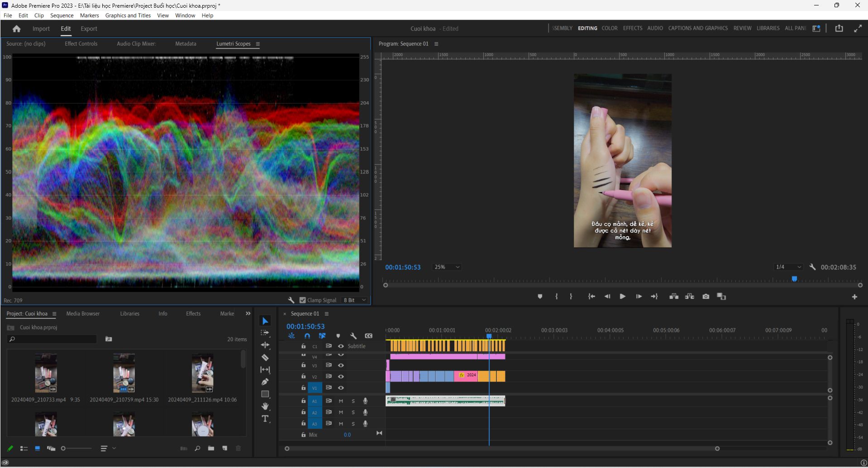
Task: Go to Import page
Action: [x=41, y=28]
